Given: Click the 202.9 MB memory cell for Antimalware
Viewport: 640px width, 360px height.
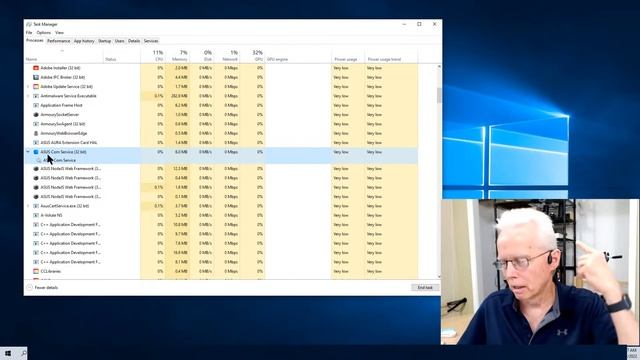Looking at the screenshot, I should (178, 96).
